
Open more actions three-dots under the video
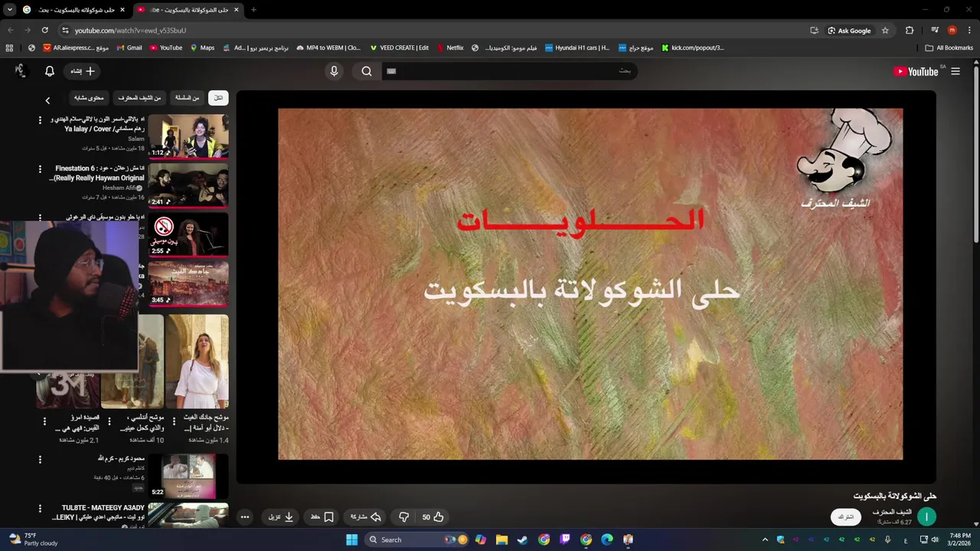(245, 517)
